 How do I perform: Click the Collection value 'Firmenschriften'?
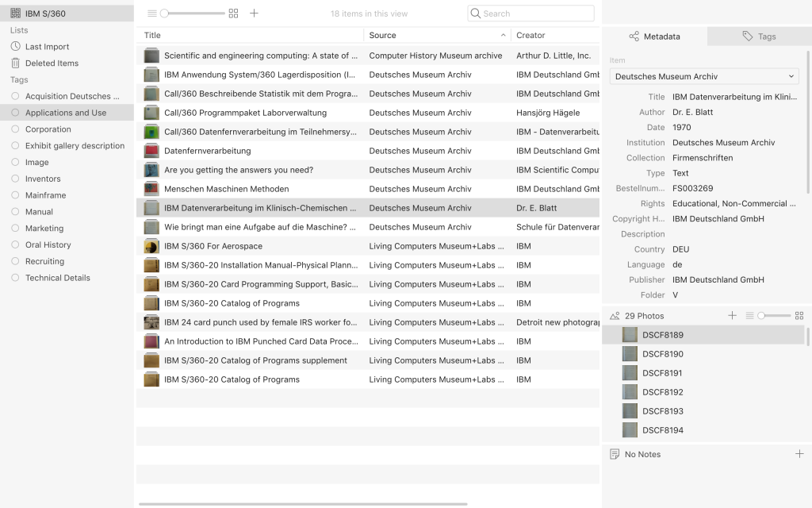pyautogui.click(x=703, y=158)
